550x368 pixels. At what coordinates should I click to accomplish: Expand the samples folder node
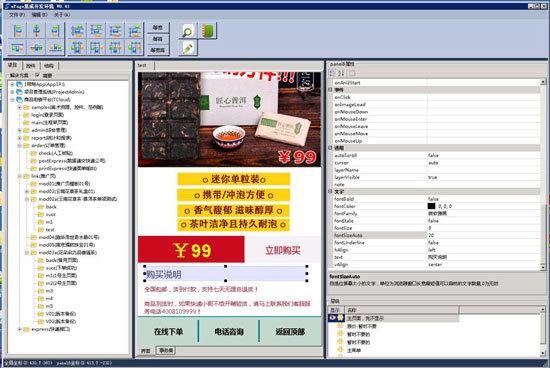20,107
